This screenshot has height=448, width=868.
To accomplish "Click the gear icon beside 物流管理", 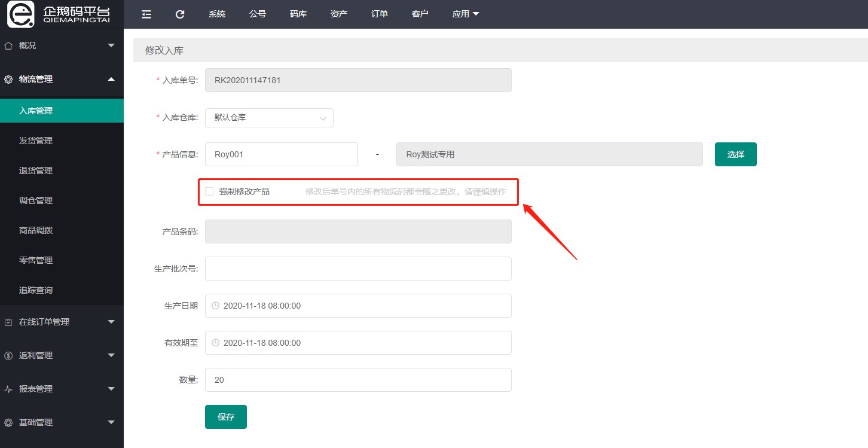I will pyautogui.click(x=8, y=79).
